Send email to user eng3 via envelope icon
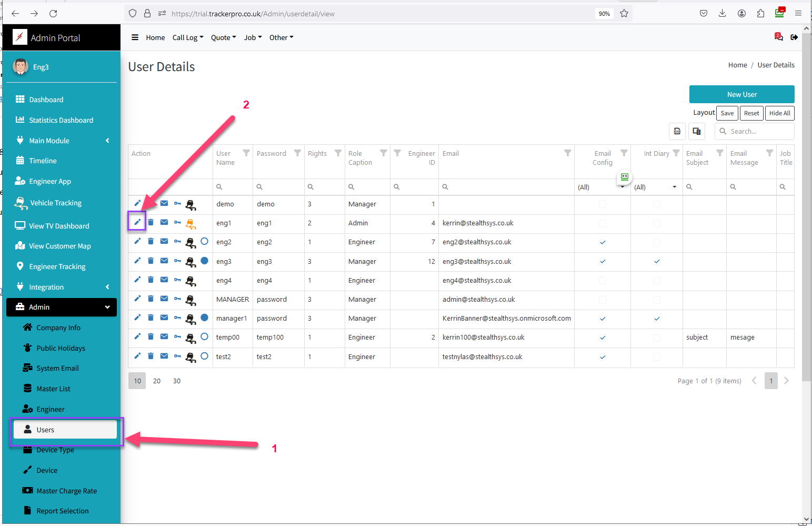Viewport: 812px width, 526px height. pos(164,261)
